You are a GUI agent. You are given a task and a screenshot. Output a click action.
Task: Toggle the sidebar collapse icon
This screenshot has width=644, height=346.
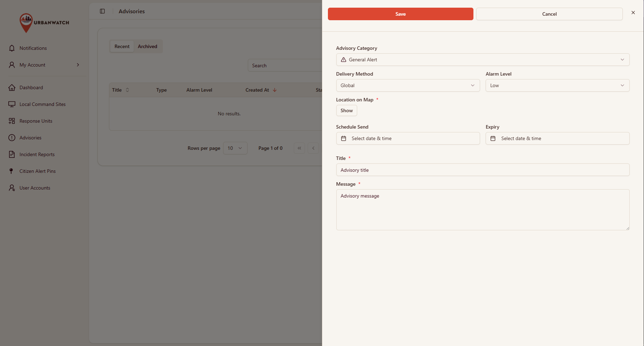tap(102, 11)
